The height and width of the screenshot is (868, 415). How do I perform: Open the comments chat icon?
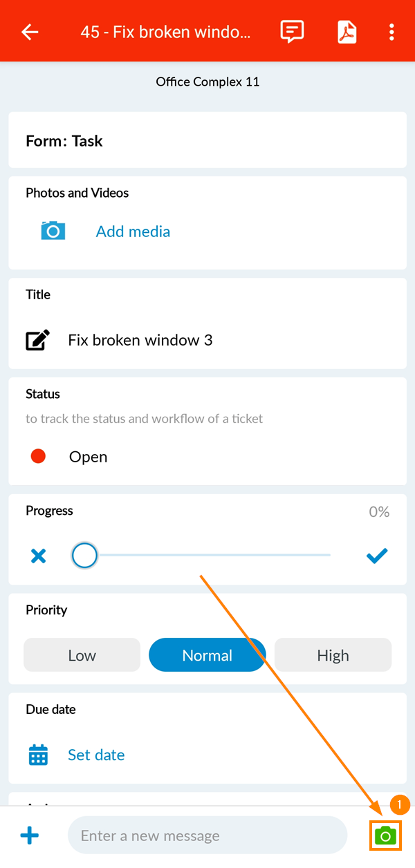292,32
